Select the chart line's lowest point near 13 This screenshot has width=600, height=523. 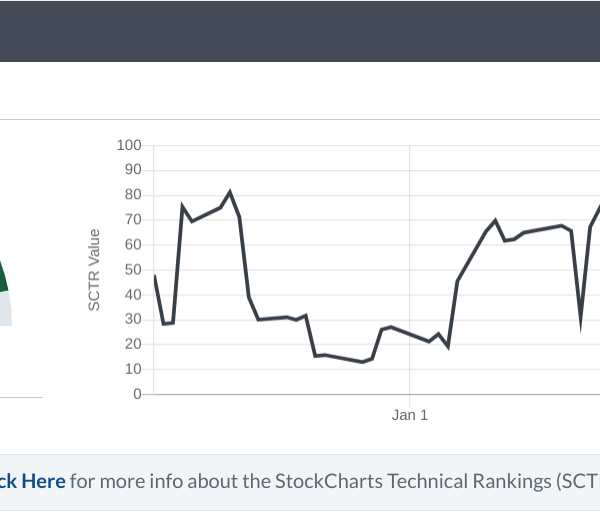point(362,362)
